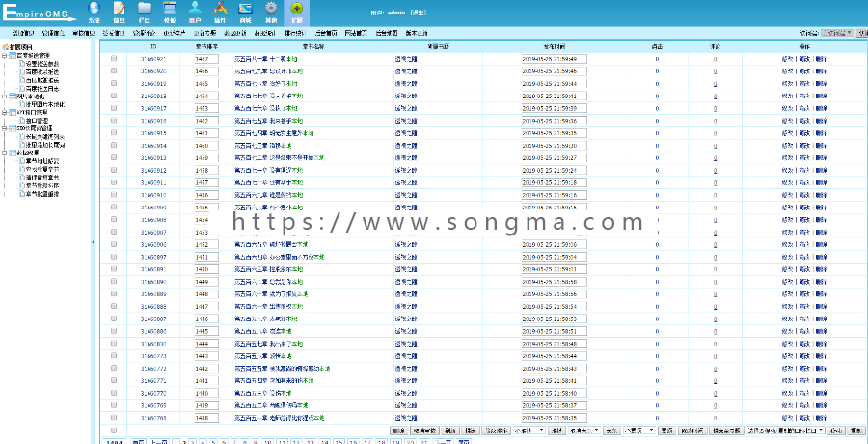
Task: Focus the chapter order field showing 1467
Action: coord(206,58)
